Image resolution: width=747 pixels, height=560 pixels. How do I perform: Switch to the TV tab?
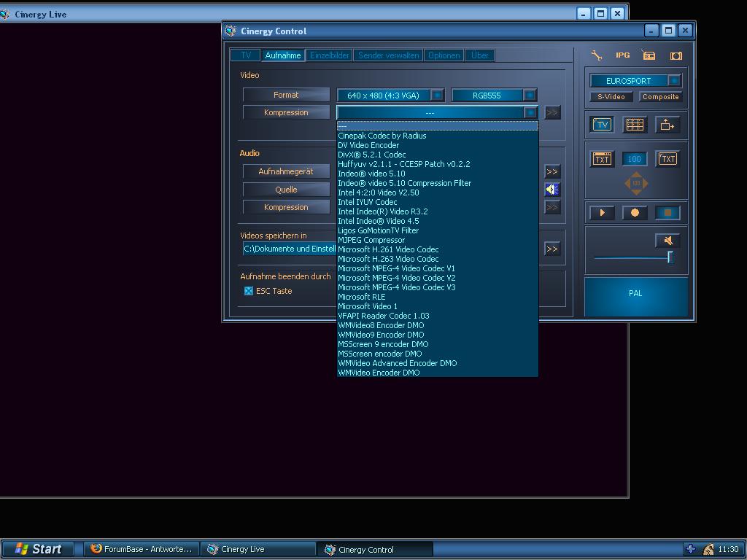point(245,55)
